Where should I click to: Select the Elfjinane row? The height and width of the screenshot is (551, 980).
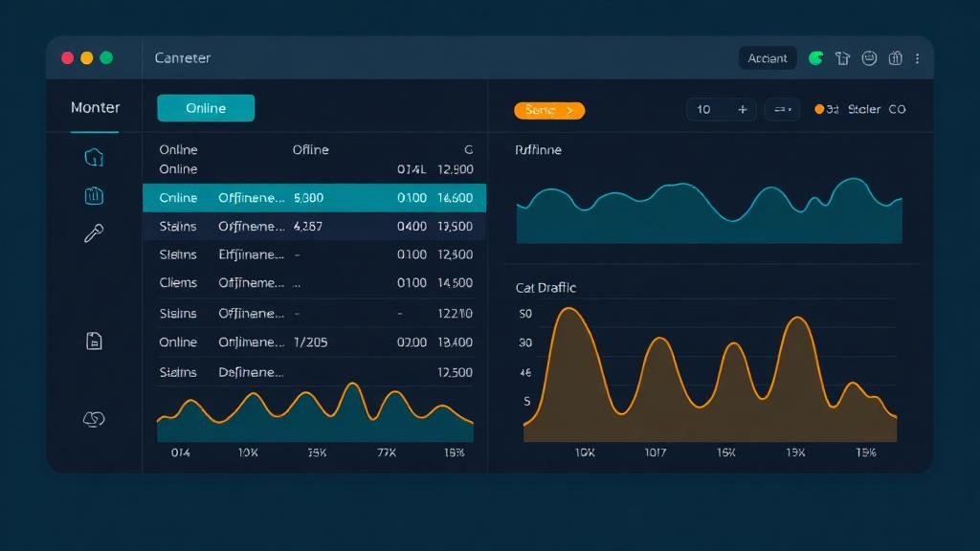[314, 254]
